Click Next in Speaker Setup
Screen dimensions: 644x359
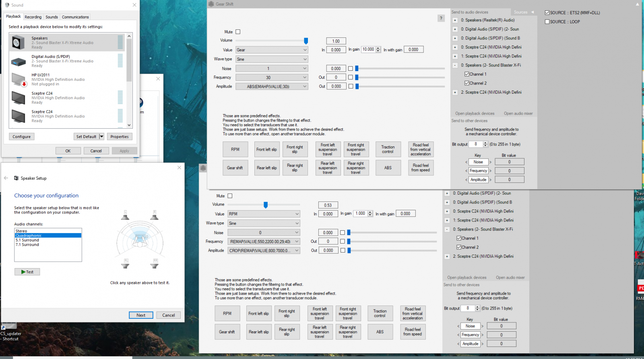pos(141,315)
